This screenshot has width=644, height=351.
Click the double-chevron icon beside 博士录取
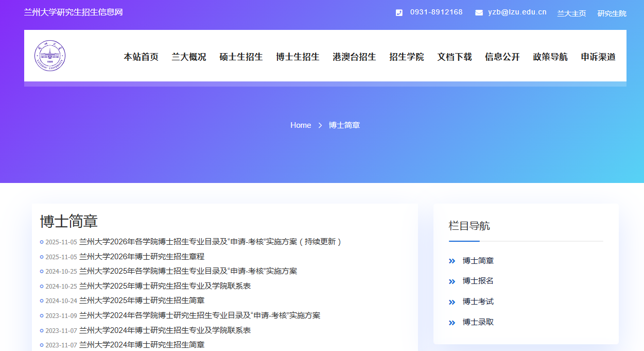pos(452,323)
